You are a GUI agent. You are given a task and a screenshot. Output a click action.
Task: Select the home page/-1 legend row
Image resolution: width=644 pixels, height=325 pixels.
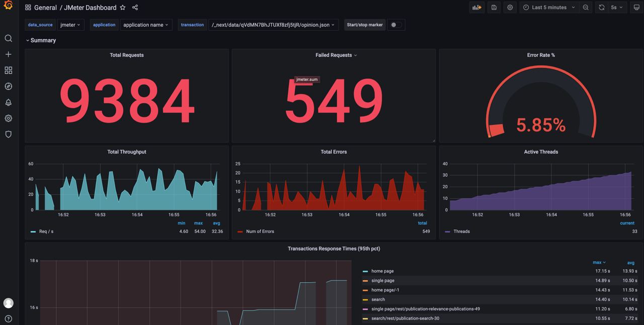[x=500, y=290]
